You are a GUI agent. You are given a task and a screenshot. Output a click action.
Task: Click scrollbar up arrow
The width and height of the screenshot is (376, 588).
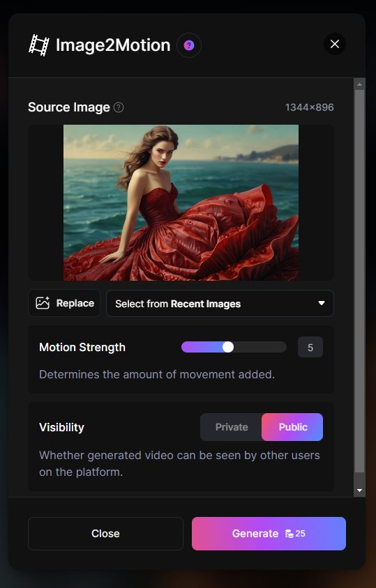coord(359,84)
